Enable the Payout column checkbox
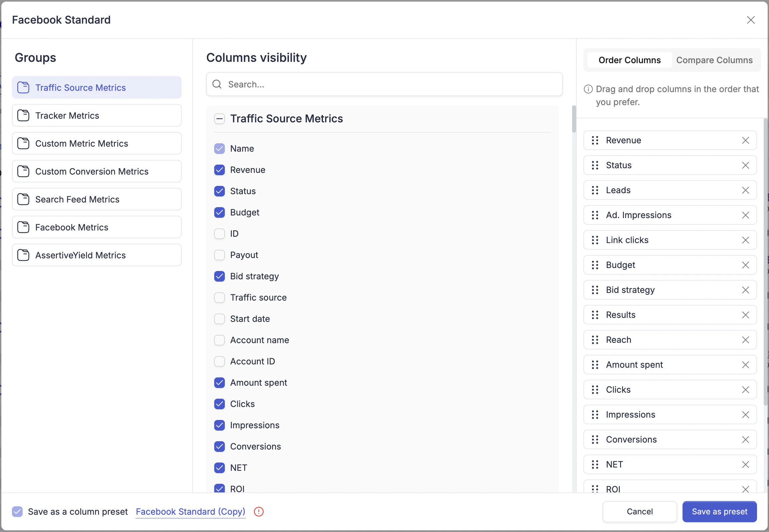Viewport: 769px width, 532px height. pyautogui.click(x=220, y=255)
